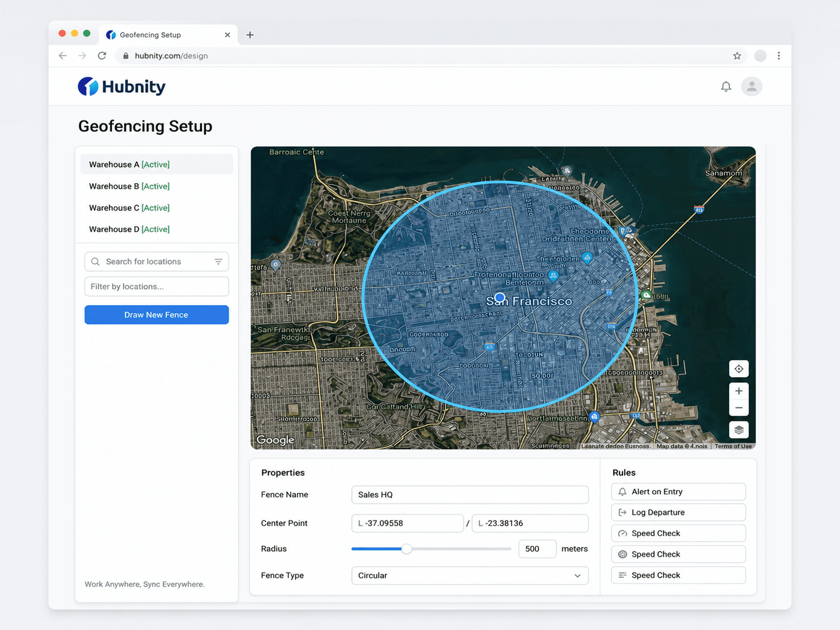Image resolution: width=840 pixels, height=630 pixels.
Task: Click Search for locations field
Action: tap(157, 262)
